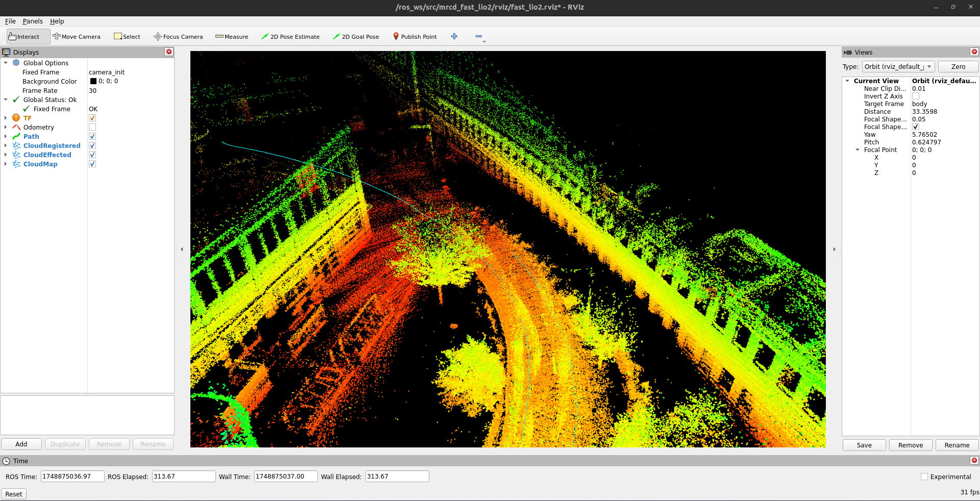
Task: Click the ROS Time field
Action: coord(72,477)
